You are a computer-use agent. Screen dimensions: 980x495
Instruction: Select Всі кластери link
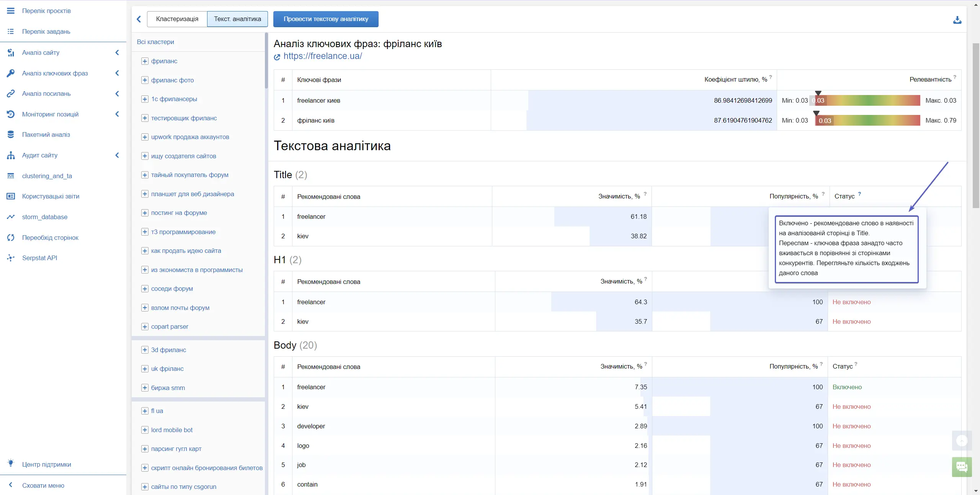click(155, 42)
